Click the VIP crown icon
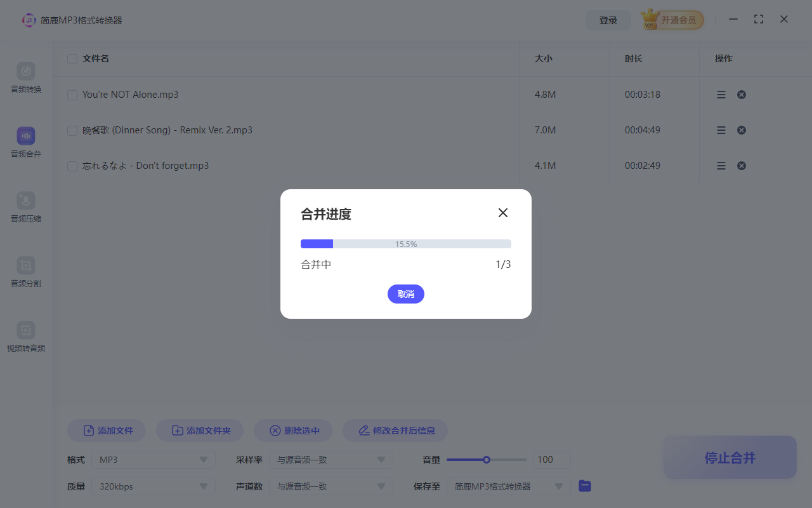The width and height of the screenshot is (812, 508). (x=649, y=20)
